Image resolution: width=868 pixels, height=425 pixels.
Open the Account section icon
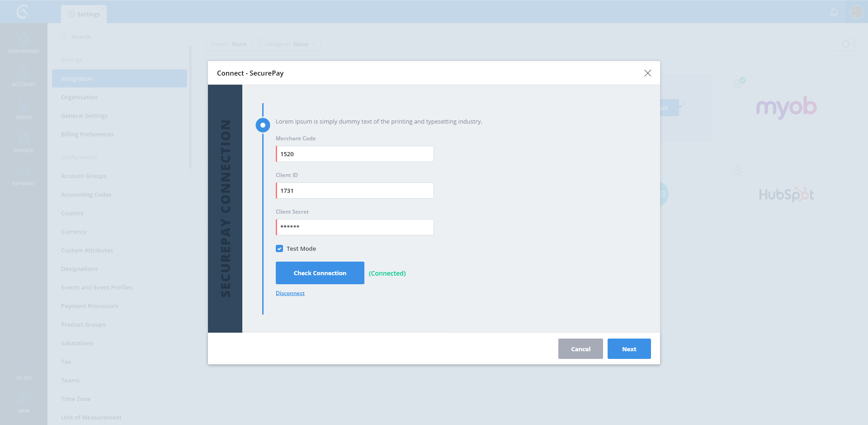click(x=24, y=72)
